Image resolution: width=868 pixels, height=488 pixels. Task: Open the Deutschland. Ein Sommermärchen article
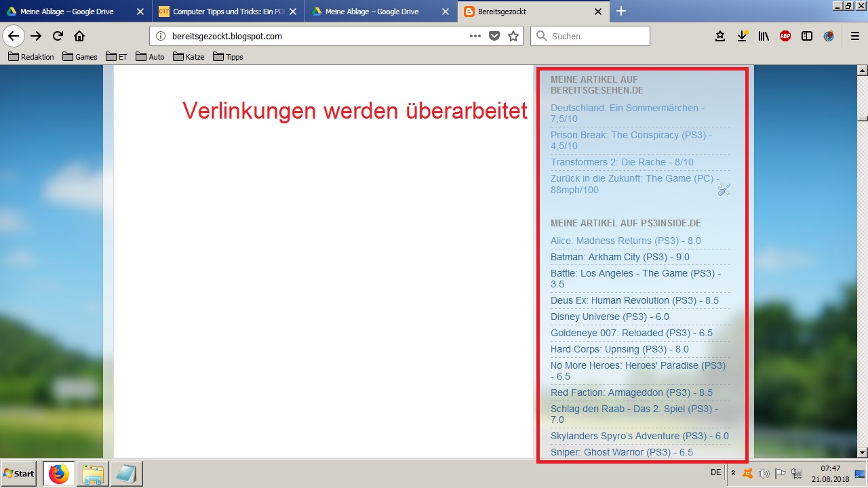[628, 113]
